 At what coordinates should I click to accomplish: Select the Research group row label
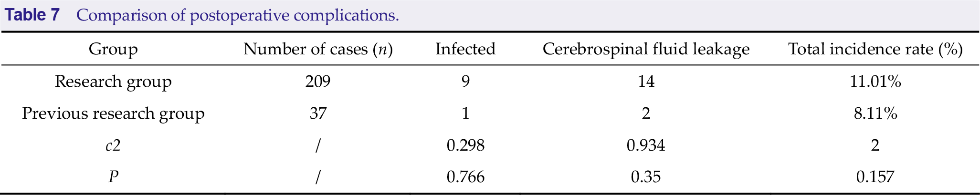(113, 82)
